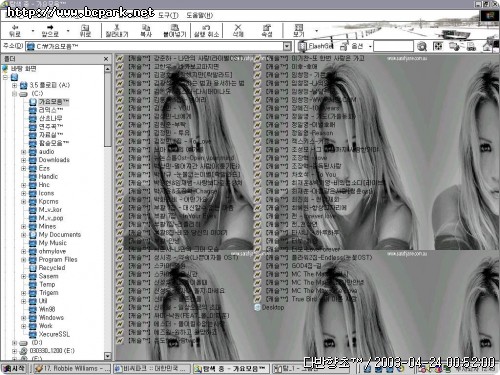Click the 복사 (Copy) toolbar icon
The image size is (500, 375).
tap(146, 30)
